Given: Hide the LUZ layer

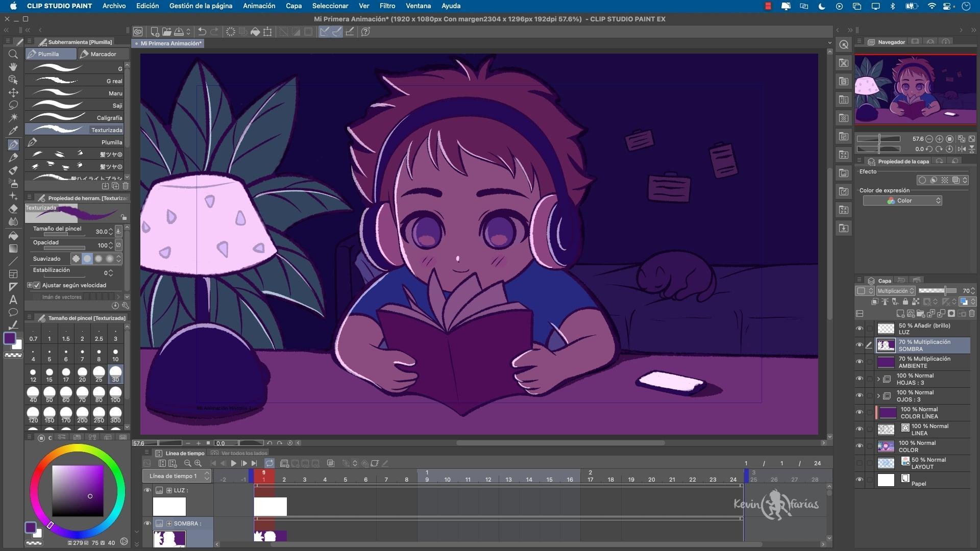Looking at the screenshot, I should (x=860, y=329).
